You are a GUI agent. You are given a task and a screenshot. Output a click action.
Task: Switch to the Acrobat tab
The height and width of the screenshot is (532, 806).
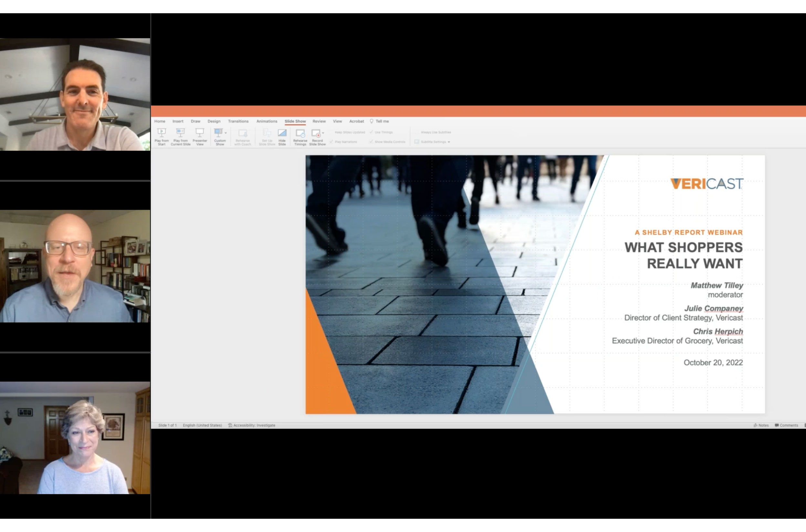pos(357,121)
